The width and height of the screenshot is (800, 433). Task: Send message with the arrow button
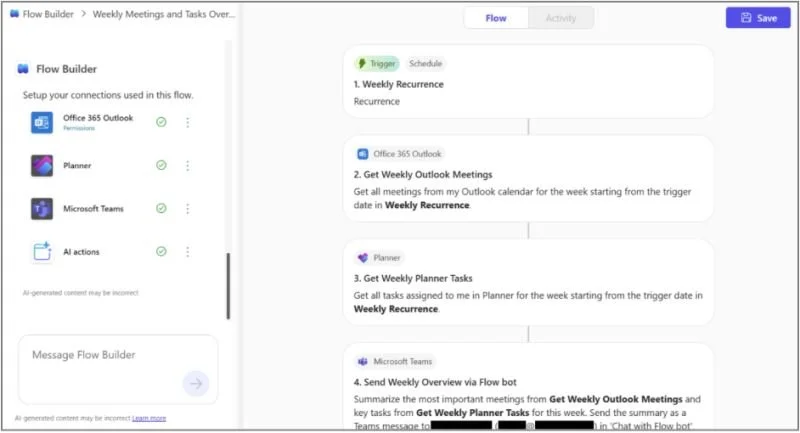pyautogui.click(x=196, y=384)
